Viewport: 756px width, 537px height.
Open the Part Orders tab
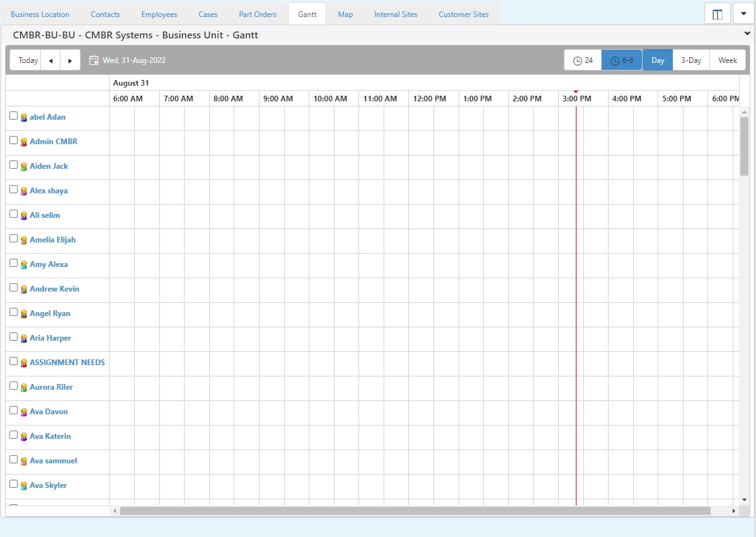tap(258, 14)
